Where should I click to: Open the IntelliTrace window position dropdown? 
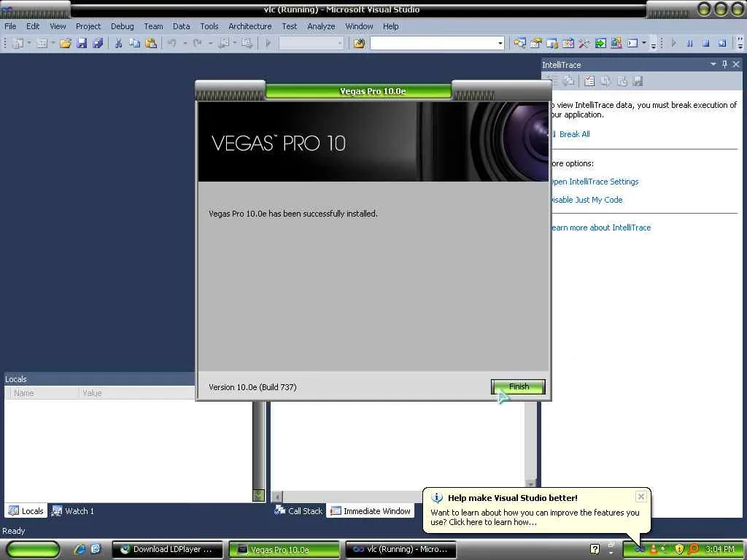coord(713,64)
